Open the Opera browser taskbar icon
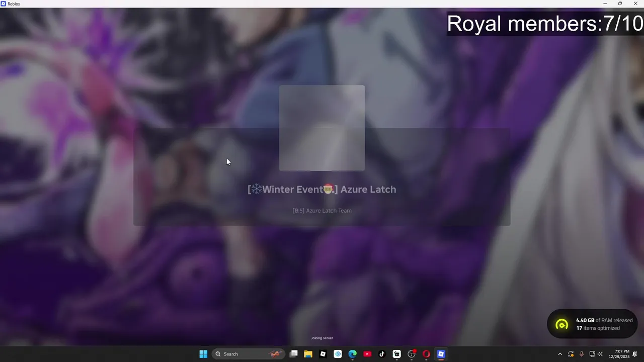This screenshot has height=362, width=644. point(426,354)
